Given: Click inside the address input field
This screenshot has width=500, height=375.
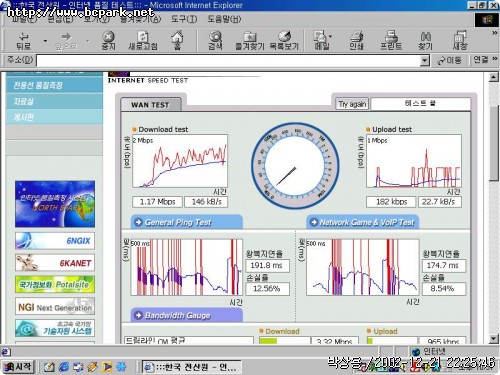Looking at the screenshot, I should [228, 61].
